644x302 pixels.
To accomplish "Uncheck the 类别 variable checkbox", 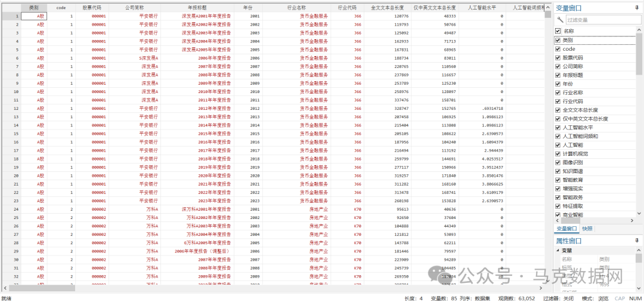I will click(558, 40).
